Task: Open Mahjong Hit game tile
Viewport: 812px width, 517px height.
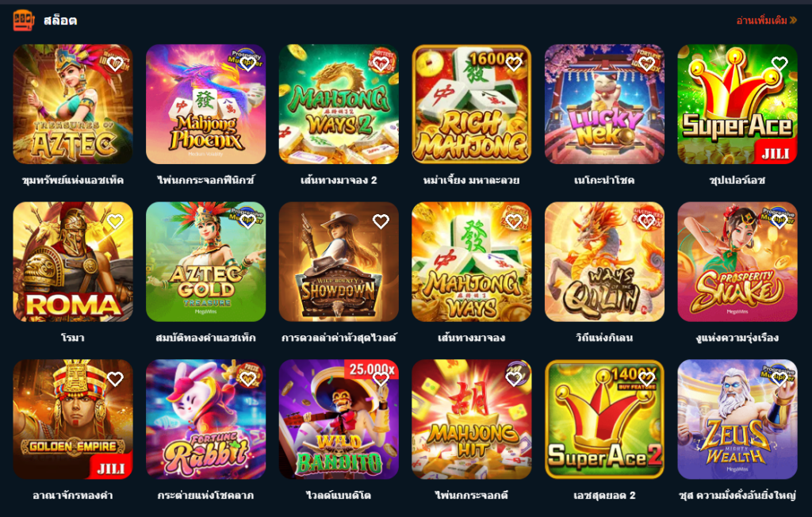Action: (471, 419)
